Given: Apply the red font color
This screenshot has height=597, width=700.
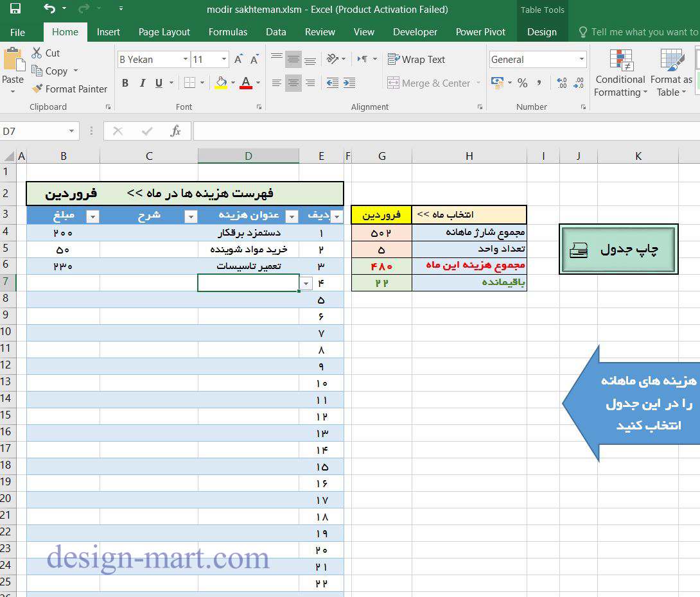Looking at the screenshot, I should [x=246, y=83].
